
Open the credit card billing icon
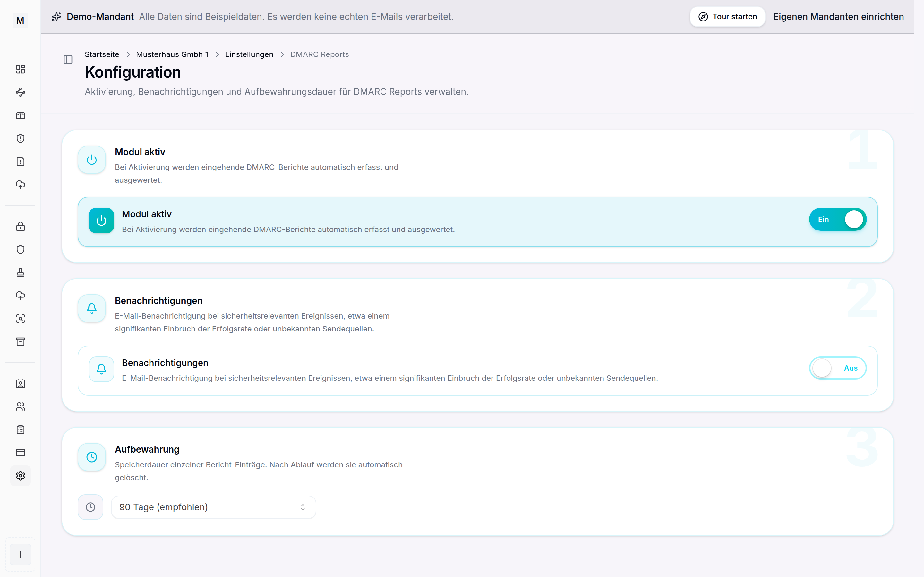pos(20,453)
